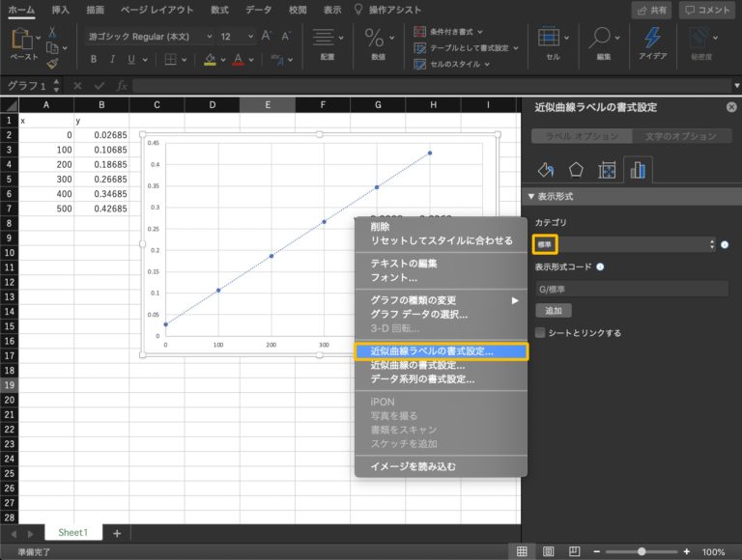The image size is (742, 560).
Task: Switch to Normal view grid icon
Action: [x=522, y=551]
